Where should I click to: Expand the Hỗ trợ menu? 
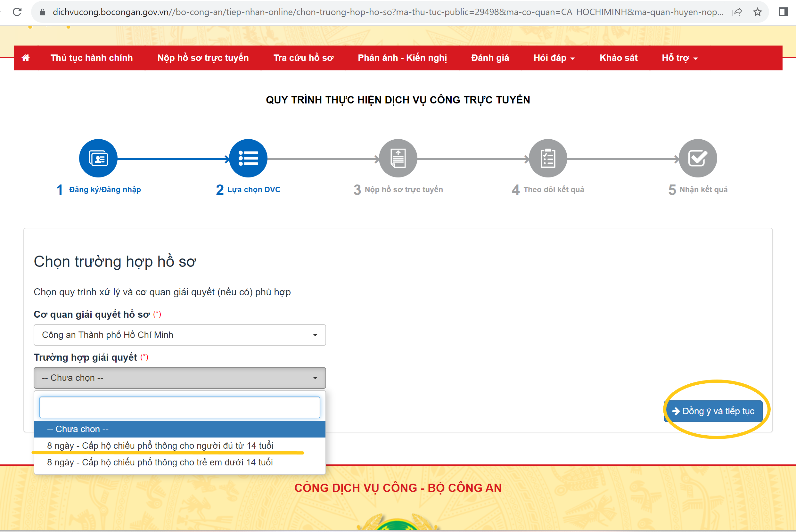pyautogui.click(x=680, y=58)
